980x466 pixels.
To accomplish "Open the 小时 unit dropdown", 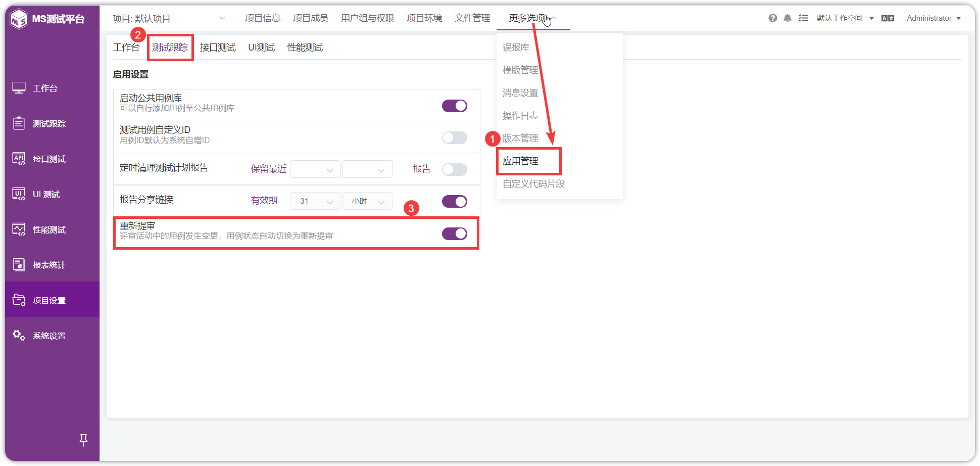I will [x=367, y=201].
